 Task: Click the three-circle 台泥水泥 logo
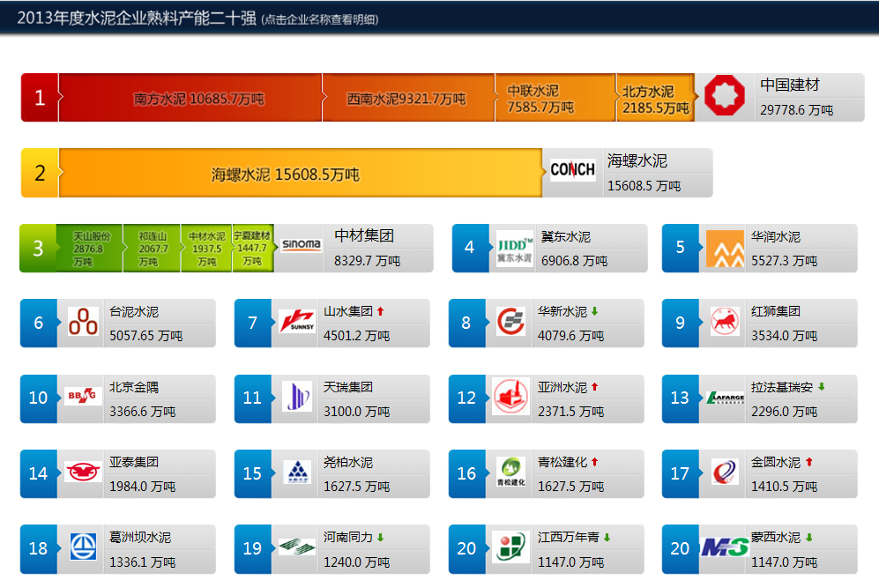click(x=83, y=322)
